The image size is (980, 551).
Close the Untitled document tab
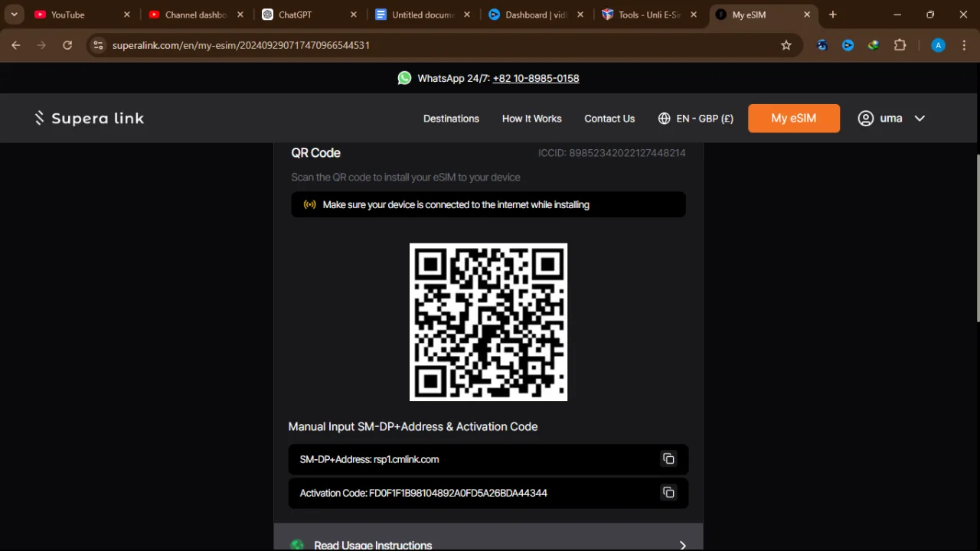coord(467,15)
